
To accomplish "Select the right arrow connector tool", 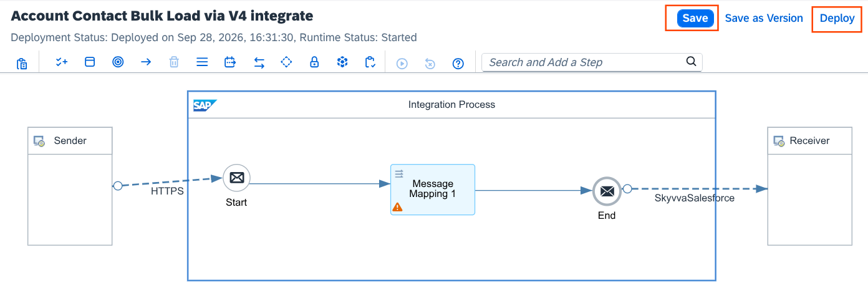I will (146, 62).
